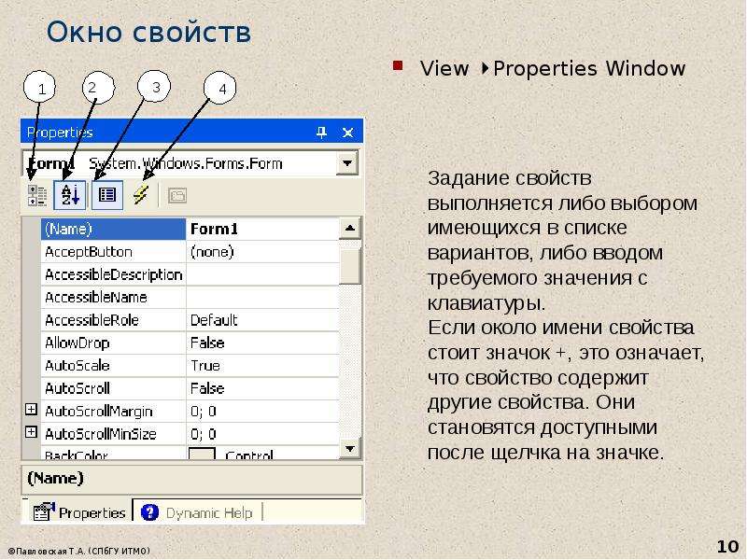Select the AutoScale True value cell
This screenshot has width=747, height=560.
(262, 366)
